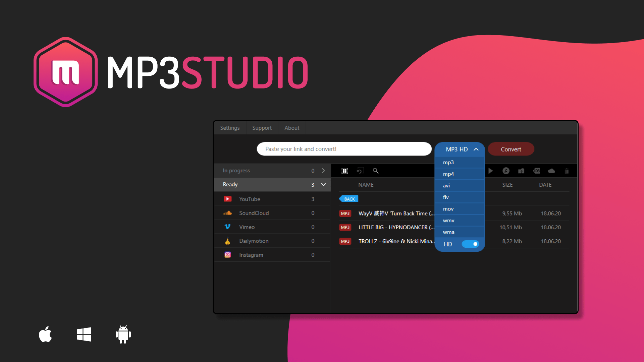The image size is (644, 362).
Task: Click the Ready label
Action: click(x=230, y=185)
